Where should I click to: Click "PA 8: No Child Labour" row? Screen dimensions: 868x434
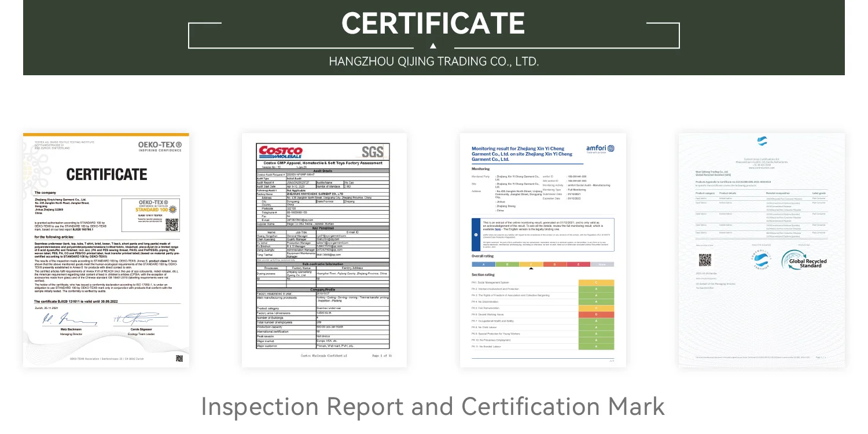543,328
